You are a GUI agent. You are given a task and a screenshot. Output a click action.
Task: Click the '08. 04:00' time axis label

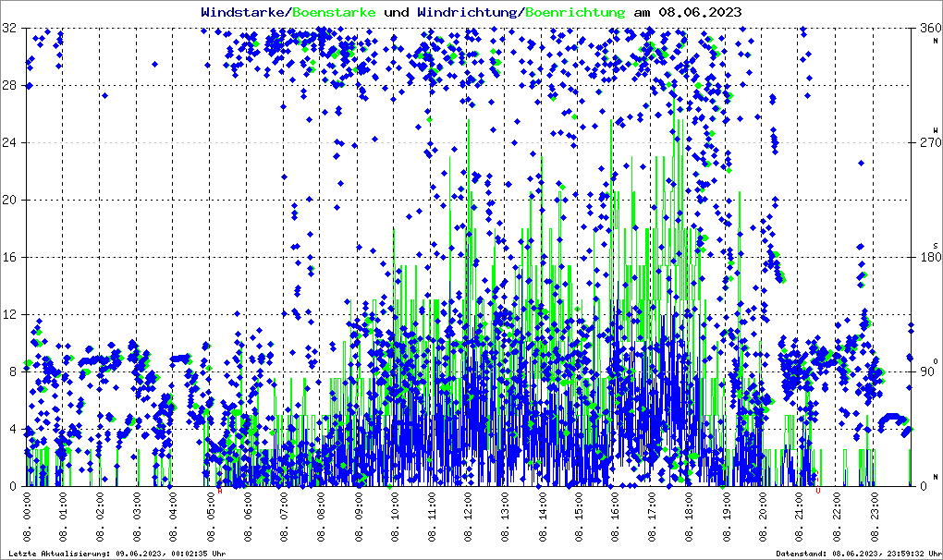pyautogui.click(x=173, y=517)
